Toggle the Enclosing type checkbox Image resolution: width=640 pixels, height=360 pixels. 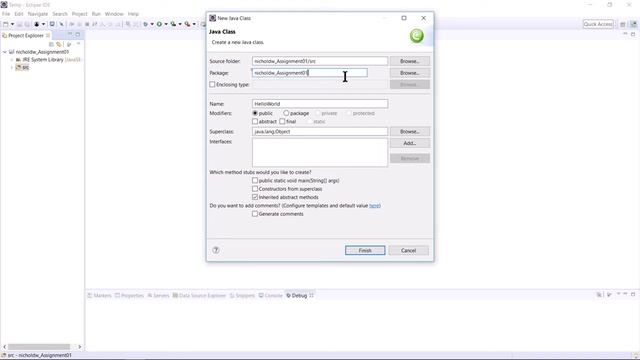click(212, 84)
